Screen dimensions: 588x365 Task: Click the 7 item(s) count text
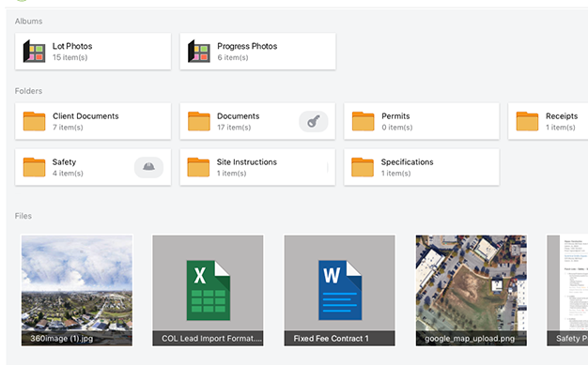coord(68,128)
